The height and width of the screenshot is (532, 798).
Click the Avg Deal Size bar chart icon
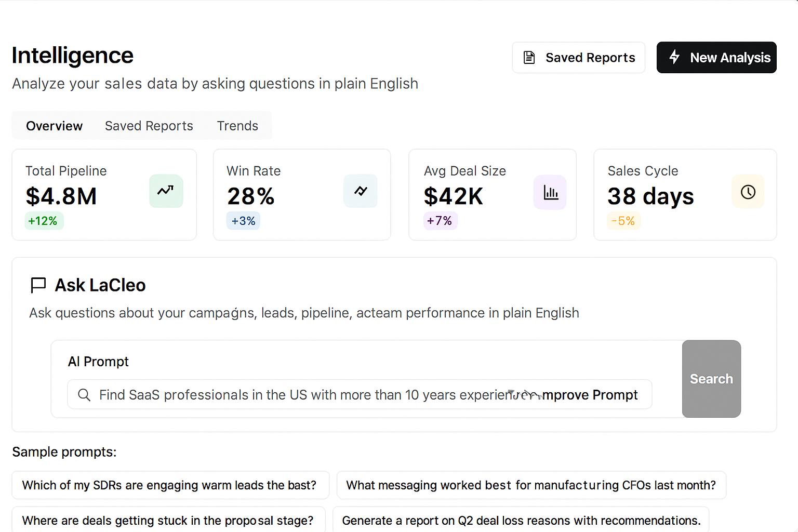pyautogui.click(x=550, y=192)
